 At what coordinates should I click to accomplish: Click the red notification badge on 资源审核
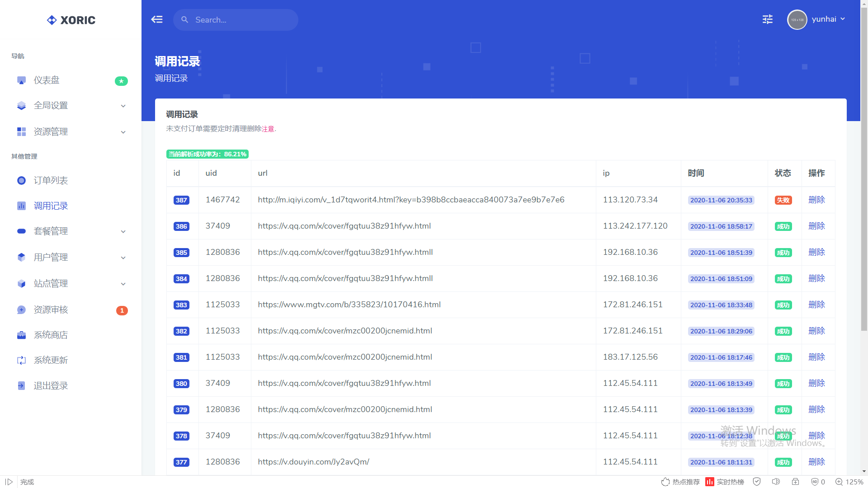[x=122, y=310]
